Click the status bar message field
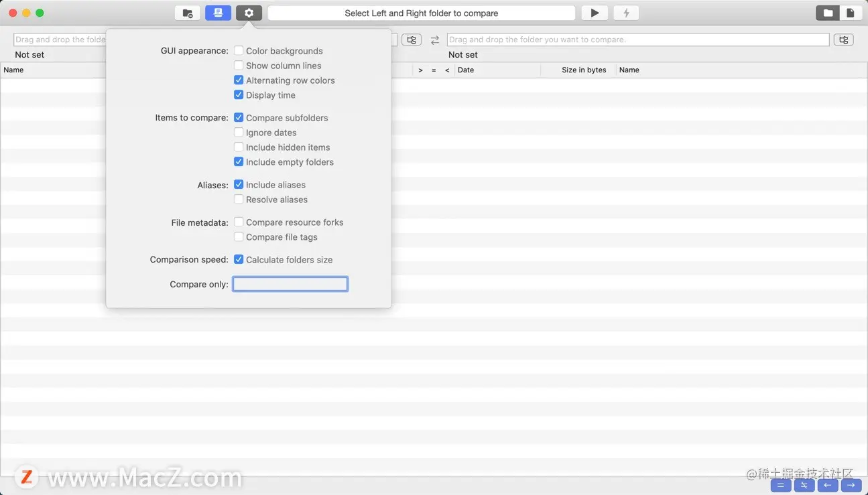Viewport: 868px width, 495px height. 421,13
